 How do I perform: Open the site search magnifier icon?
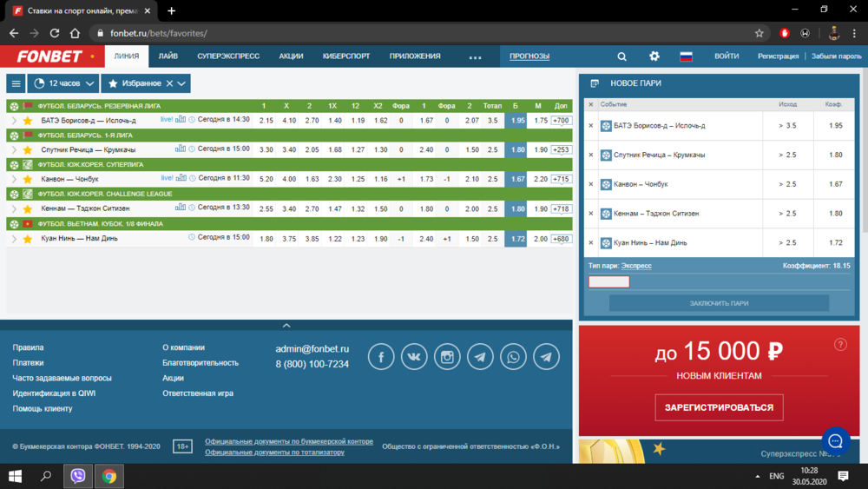point(621,56)
